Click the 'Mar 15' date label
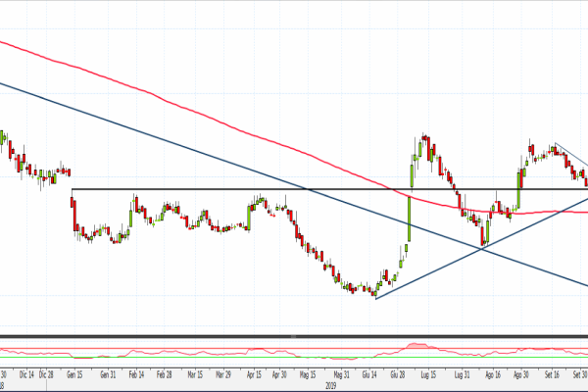 (194, 374)
